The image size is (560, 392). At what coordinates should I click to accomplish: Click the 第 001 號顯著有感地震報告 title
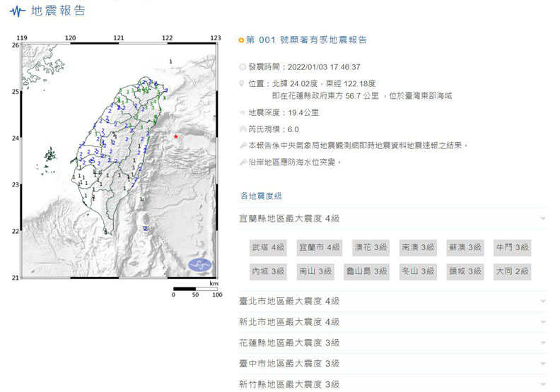point(306,40)
